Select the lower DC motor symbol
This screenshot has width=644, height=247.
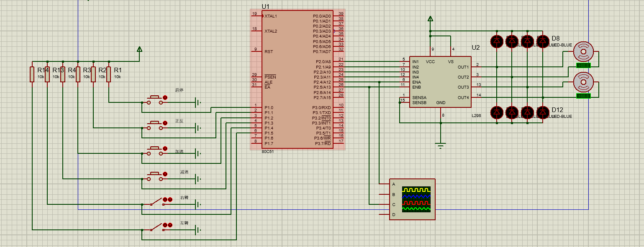point(583,82)
